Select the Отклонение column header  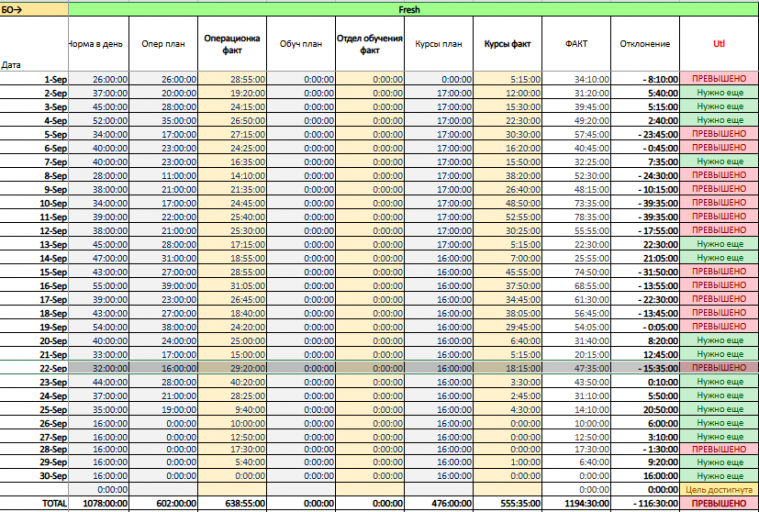645,44
